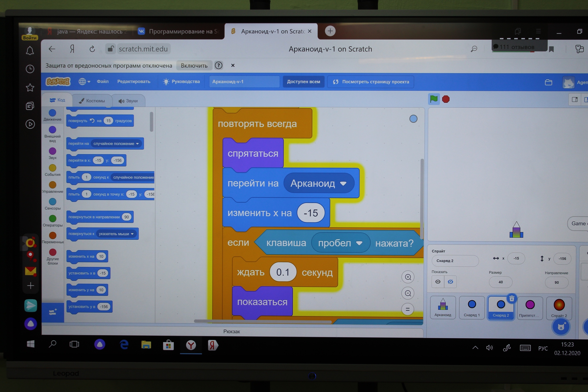588x392 pixels.
Task: Open the Файл menu
Action: click(102, 82)
